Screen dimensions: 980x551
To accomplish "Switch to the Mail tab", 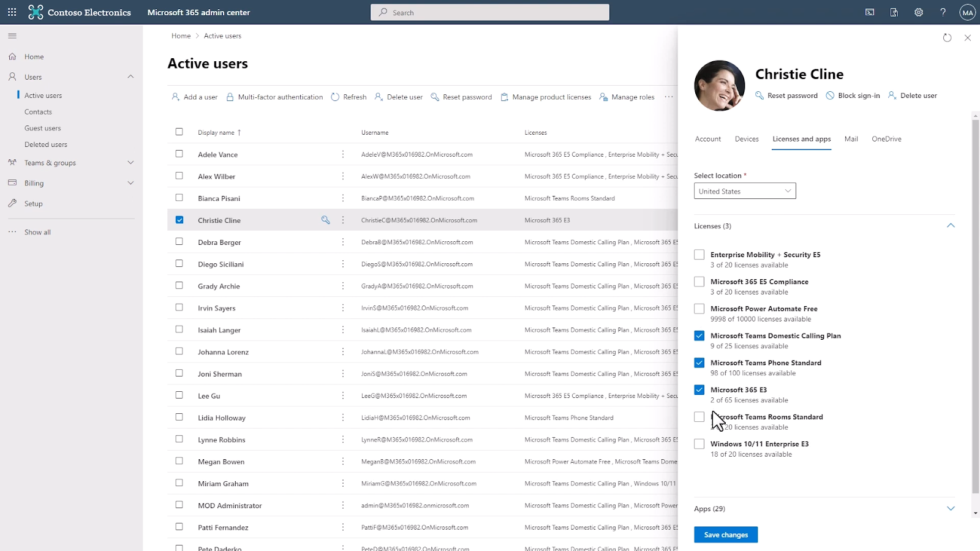I will [x=851, y=139].
